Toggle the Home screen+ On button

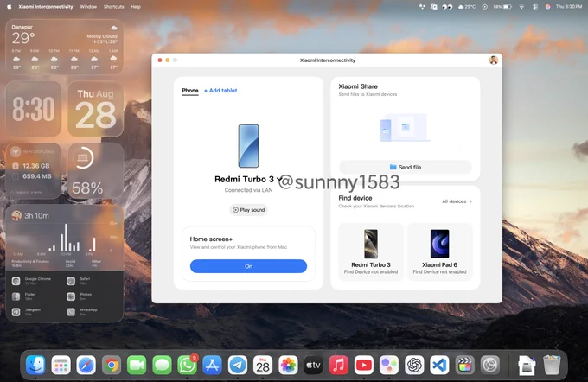click(248, 266)
